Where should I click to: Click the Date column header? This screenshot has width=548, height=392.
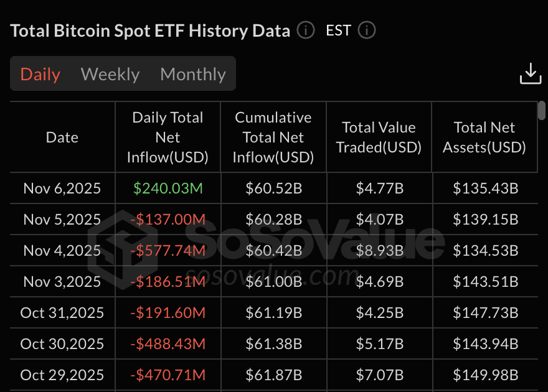click(62, 138)
